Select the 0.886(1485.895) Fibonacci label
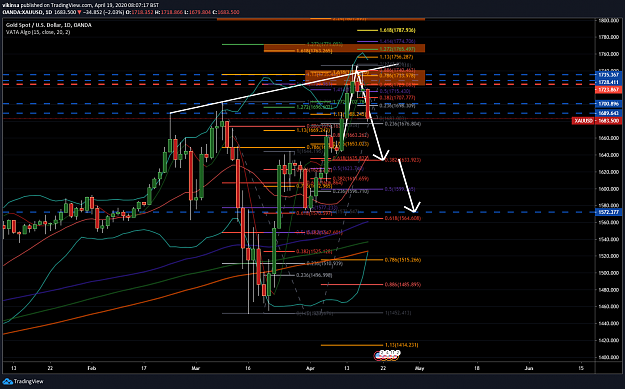This screenshot has height=389, width=625. point(403,285)
